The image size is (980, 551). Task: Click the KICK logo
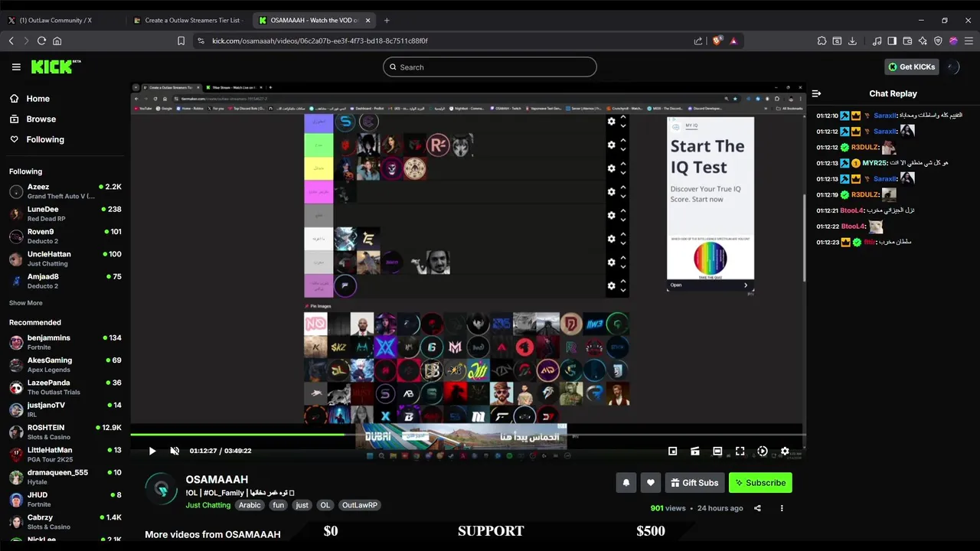tap(56, 67)
